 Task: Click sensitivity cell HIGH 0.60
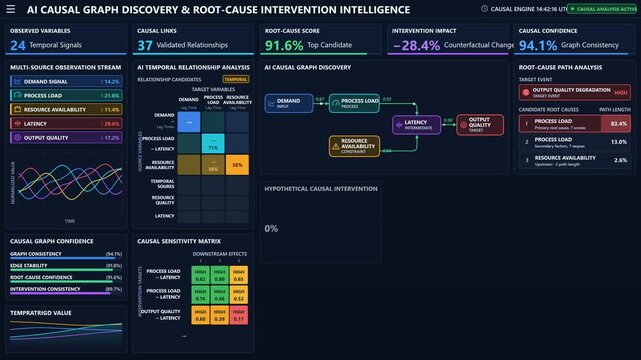pyautogui.click(x=200, y=315)
